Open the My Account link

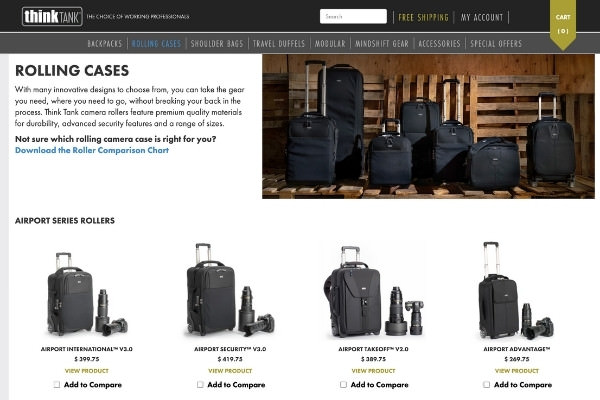(481, 17)
